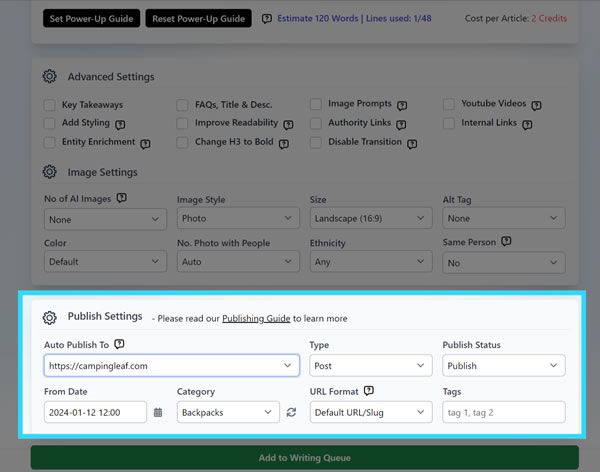This screenshot has width=600, height=472.
Task: Open help icon next to Add Styling
Action: coord(120,124)
